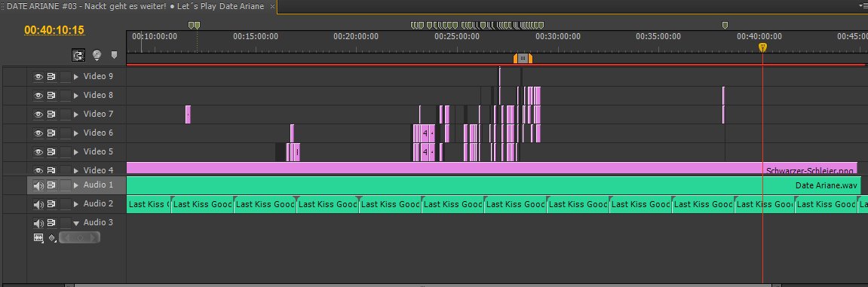Toggle sync lock for Video 7
Image resolution: width=868 pixels, height=287 pixels.
(51, 114)
